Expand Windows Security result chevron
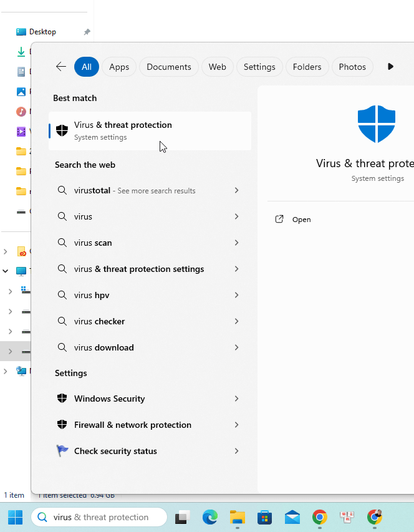 point(237,399)
